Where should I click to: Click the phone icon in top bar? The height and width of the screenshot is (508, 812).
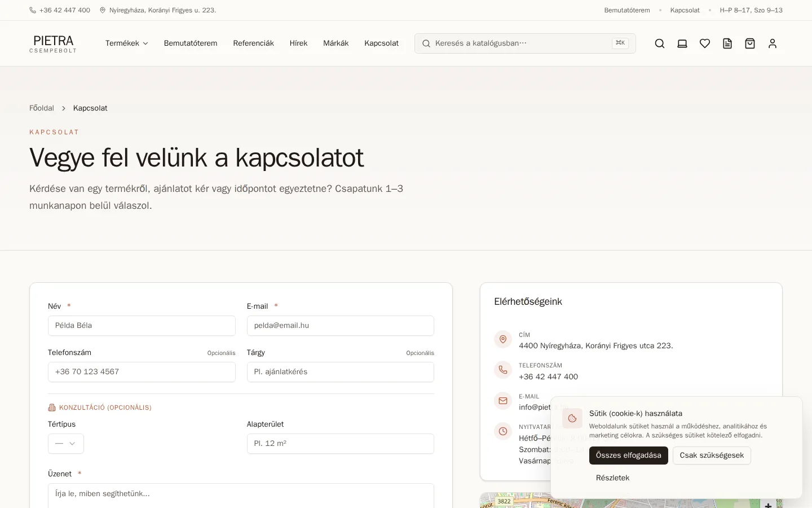(33, 10)
